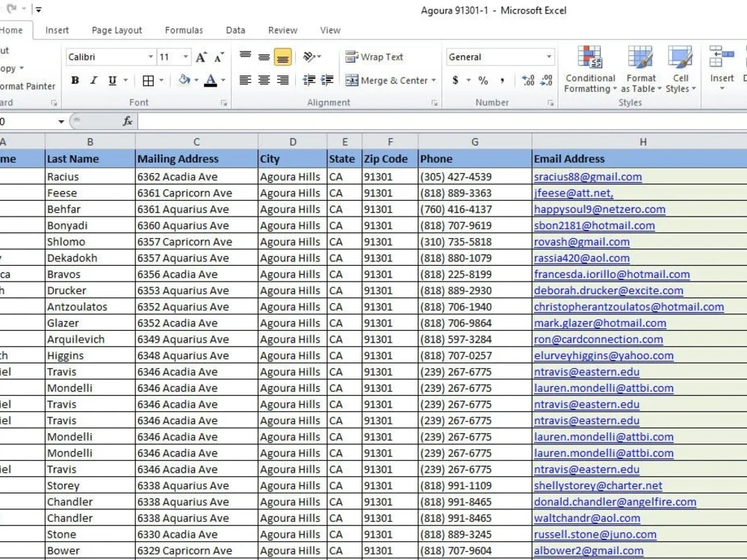
Task: Open the Number dialog launcher
Action: coord(551,103)
